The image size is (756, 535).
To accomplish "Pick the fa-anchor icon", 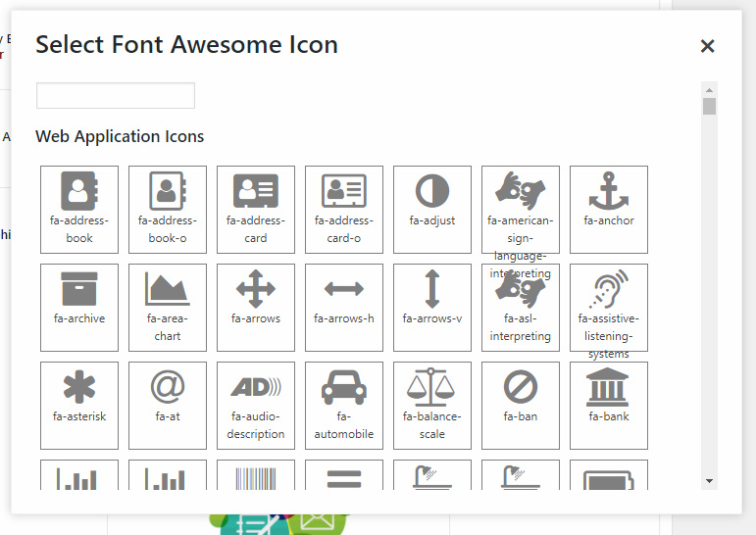I will tap(609, 210).
